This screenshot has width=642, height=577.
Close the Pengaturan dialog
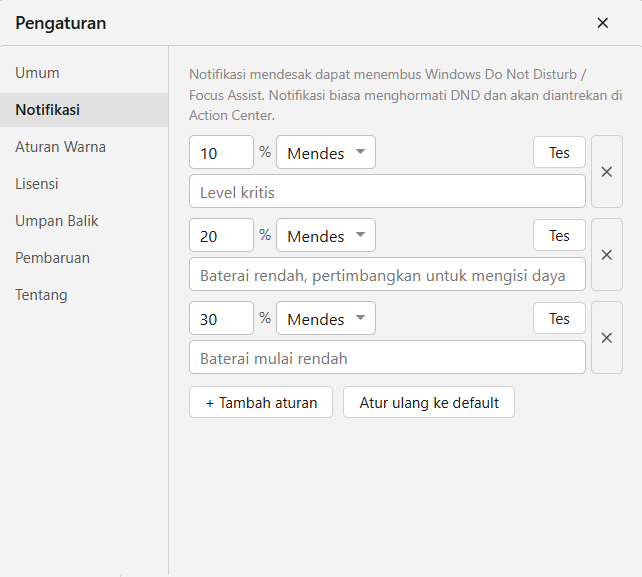[602, 23]
